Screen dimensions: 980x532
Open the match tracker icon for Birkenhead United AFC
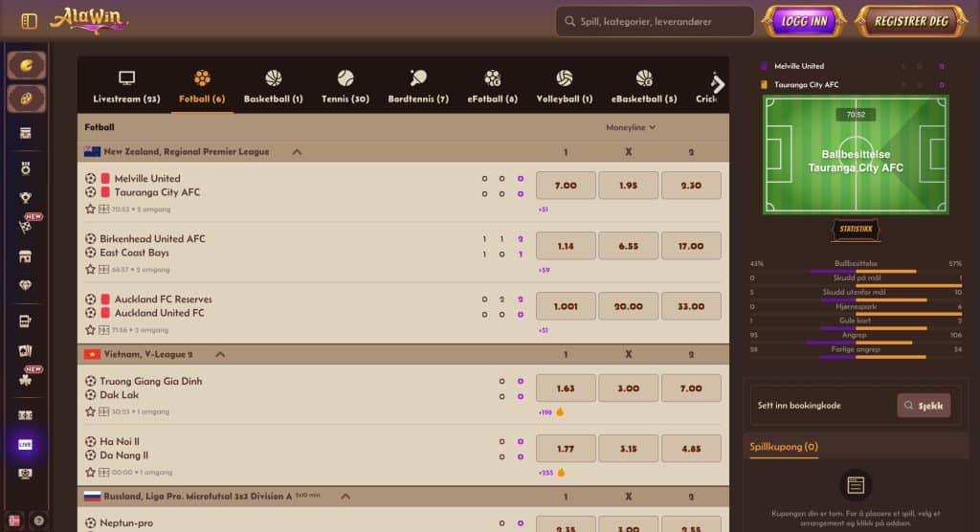point(103,270)
